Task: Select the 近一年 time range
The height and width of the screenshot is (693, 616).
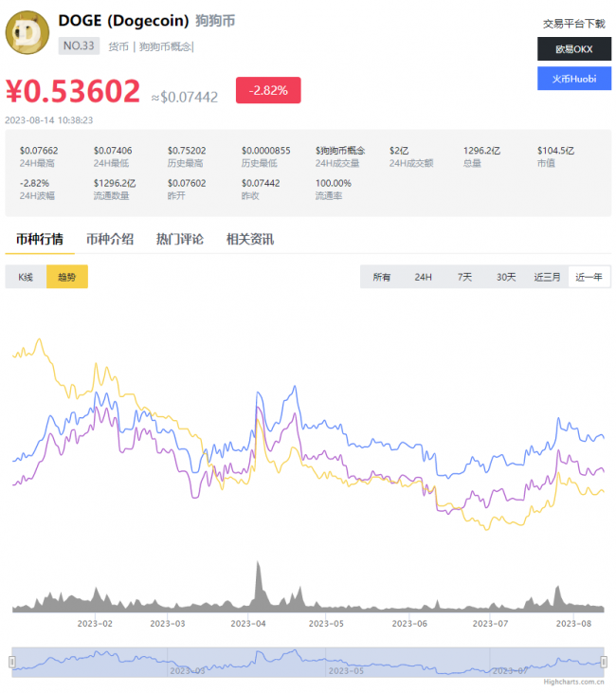Action: pos(589,277)
